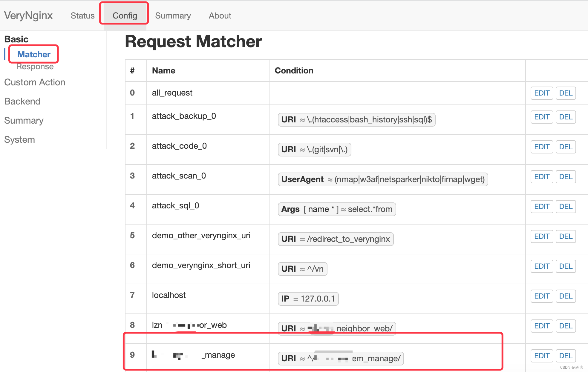Click the IP = 127.0.0.1 condition tag
588x372 pixels.
(x=308, y=299)
